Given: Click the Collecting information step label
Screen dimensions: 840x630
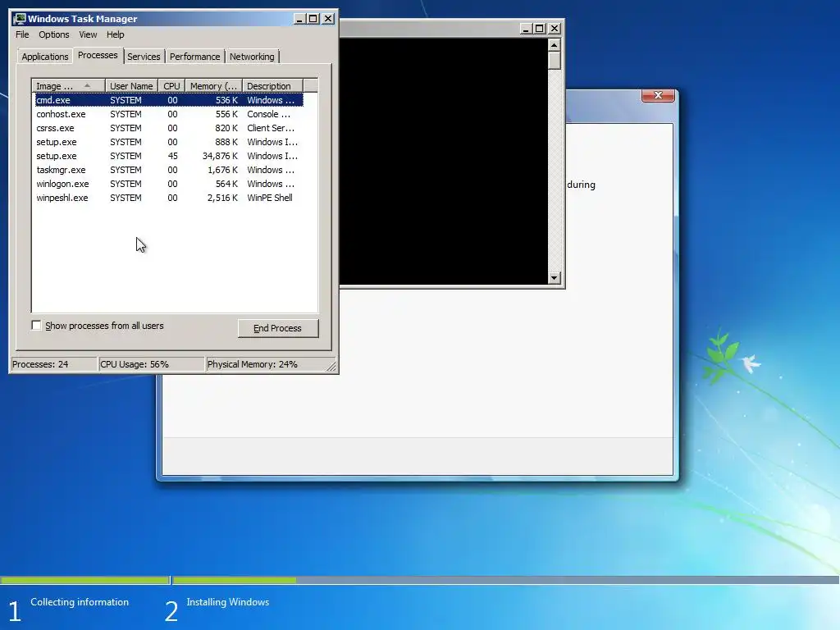Looking at the screenshot, I should [x=80, y=602].
